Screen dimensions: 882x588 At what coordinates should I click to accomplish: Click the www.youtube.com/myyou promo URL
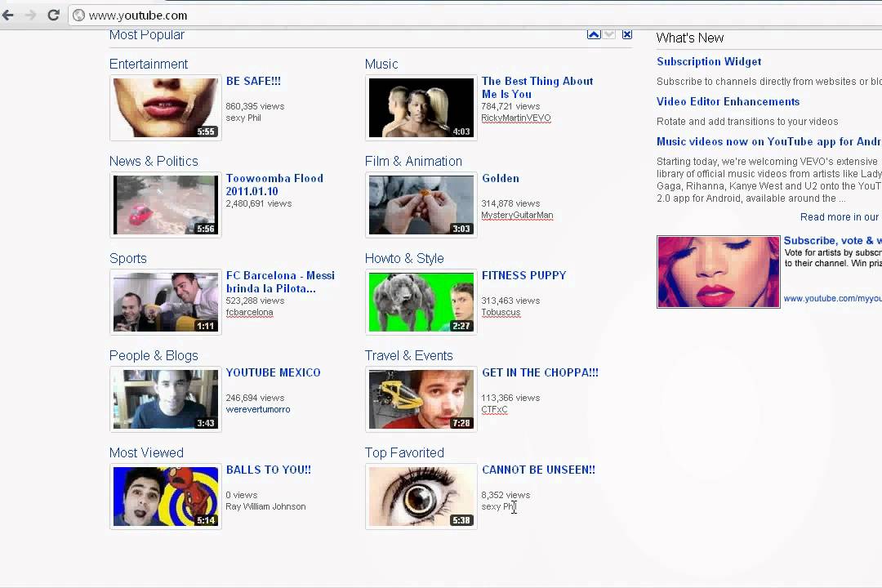pyautogui.click(x=832, y=299)
